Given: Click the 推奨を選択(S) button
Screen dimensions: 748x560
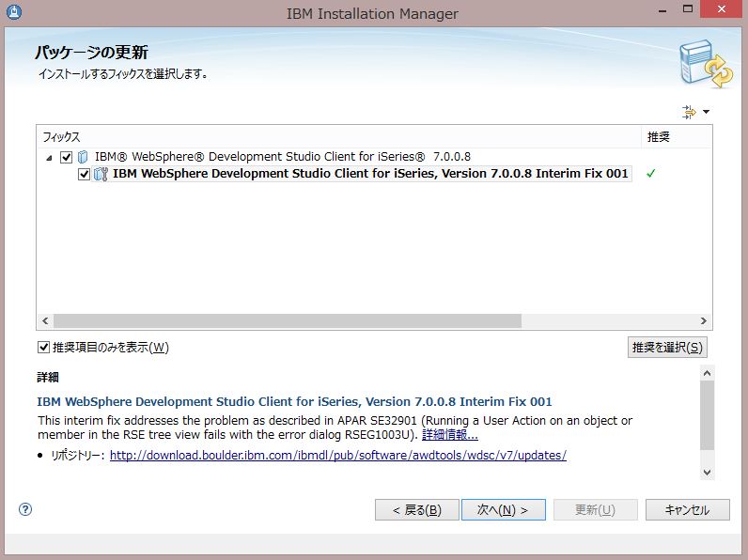Looking at the screenshot, I should (667, 348).
